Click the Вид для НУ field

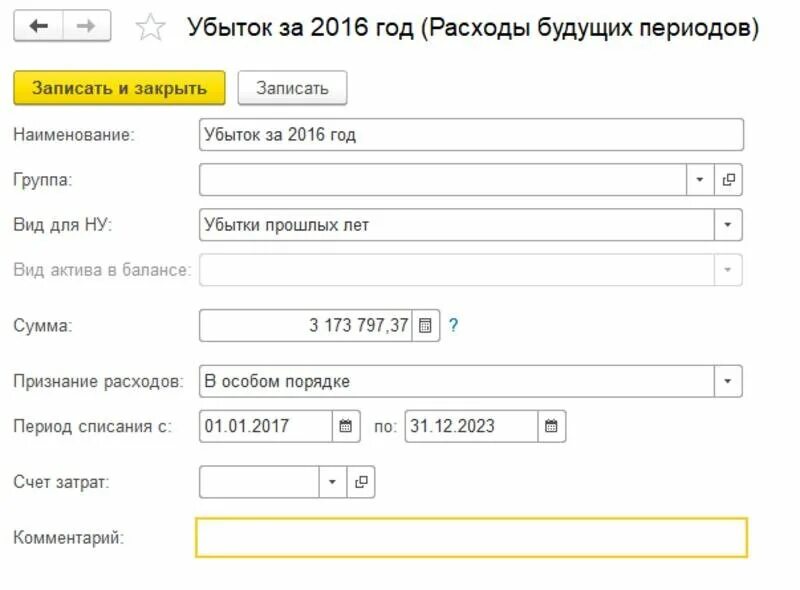[x=457, y=225]
